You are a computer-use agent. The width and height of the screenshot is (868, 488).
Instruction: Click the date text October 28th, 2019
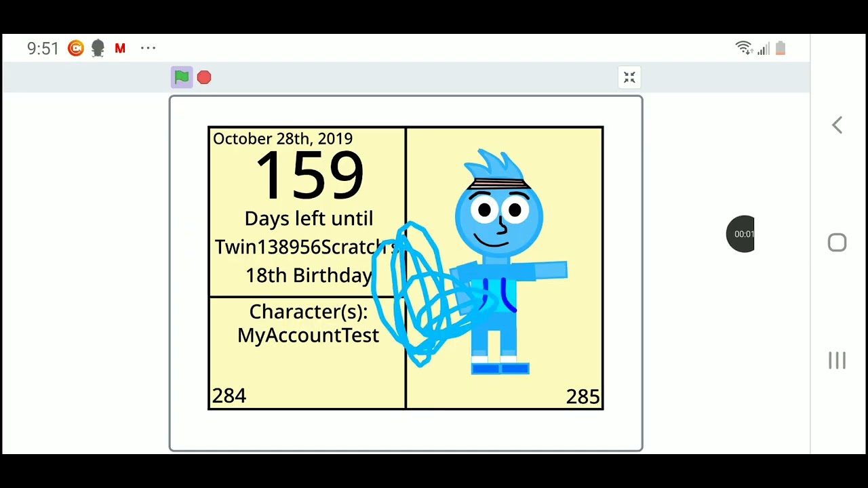pos(283,139)
